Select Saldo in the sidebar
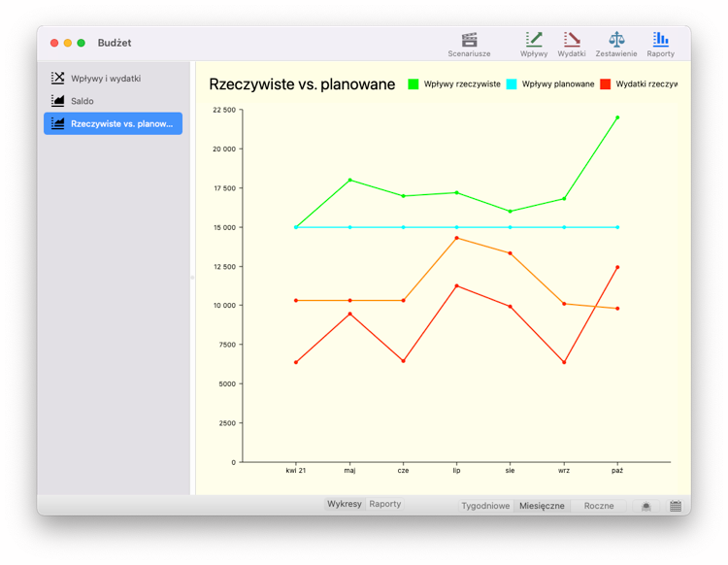 point(113,101)
